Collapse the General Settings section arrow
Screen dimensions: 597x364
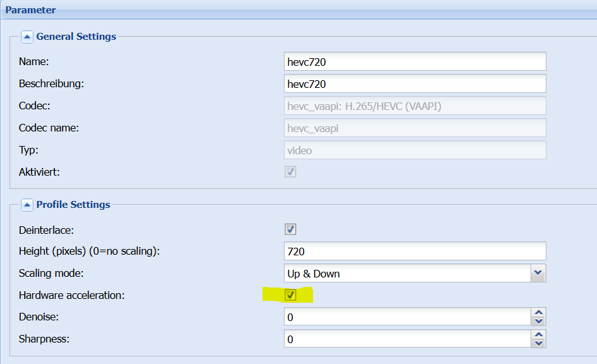[x=27, y=37]
